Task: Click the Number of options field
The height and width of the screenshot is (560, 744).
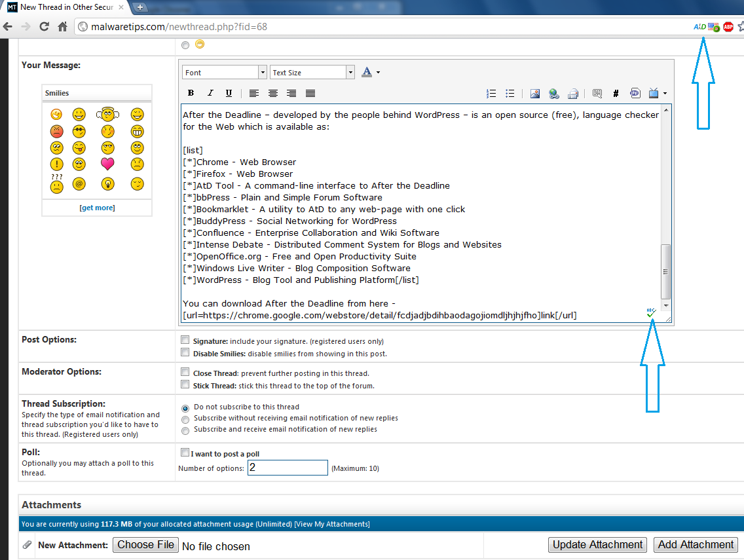Action: (288, 468)
